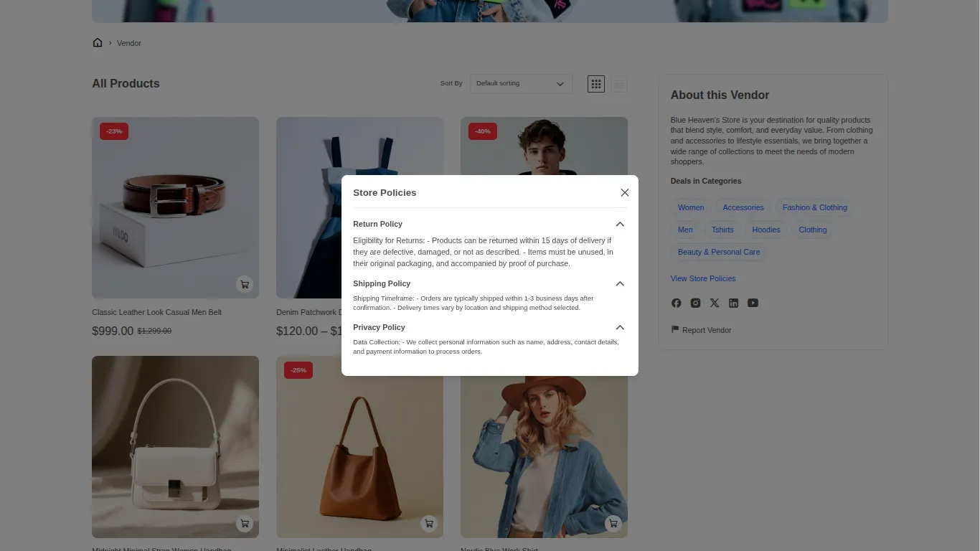Open the vendor's Facebook page
The height and width of the screenshot is (551, 980).
click(x=676, y=303)
